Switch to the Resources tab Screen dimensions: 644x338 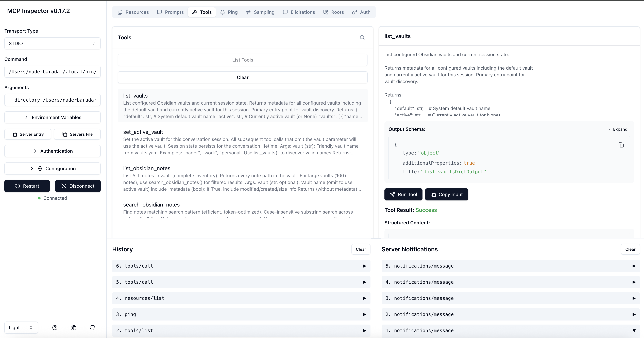tap(133, 12)
